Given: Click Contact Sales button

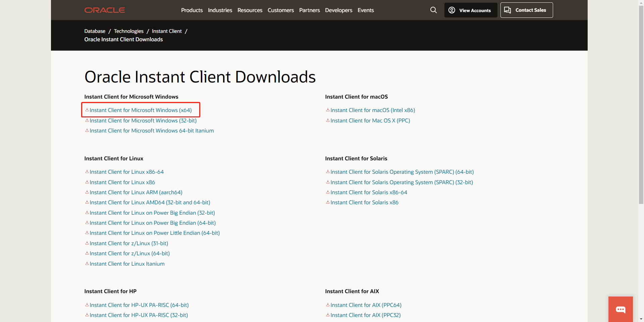Looking at the screenshot, I should (x=527, y=10).
